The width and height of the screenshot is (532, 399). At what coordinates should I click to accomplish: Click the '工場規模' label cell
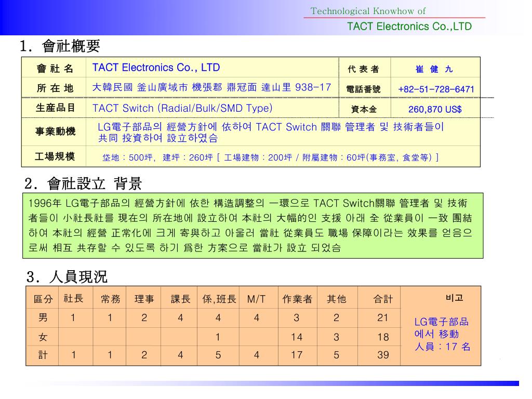(x=55, y=156)
